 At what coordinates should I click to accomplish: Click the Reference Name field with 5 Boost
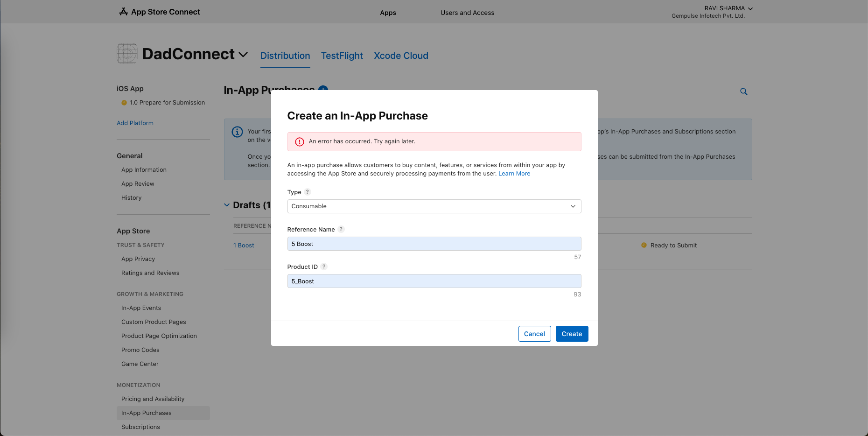click(x=434, y=244)
